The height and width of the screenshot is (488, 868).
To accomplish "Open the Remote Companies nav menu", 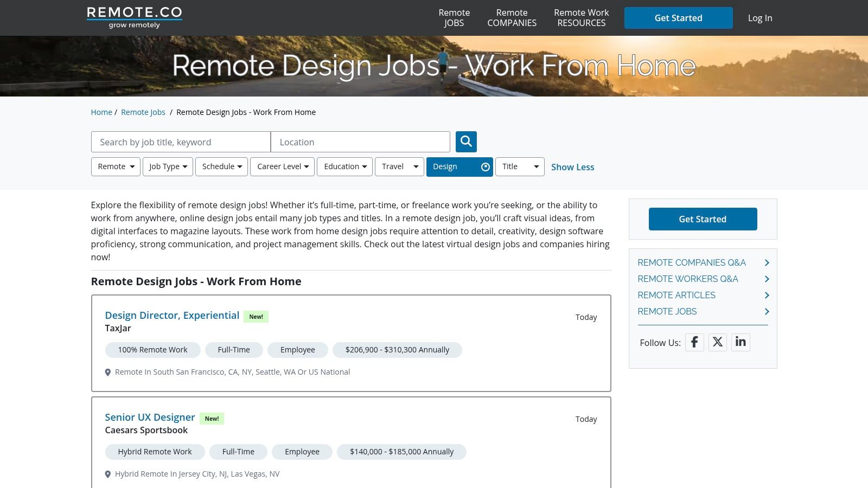I will [512, 18].
